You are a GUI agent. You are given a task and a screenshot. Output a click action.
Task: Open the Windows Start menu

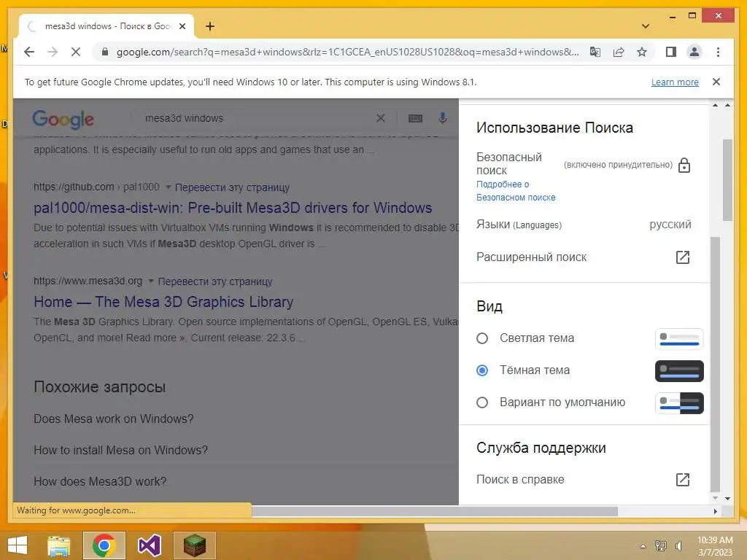18,545
